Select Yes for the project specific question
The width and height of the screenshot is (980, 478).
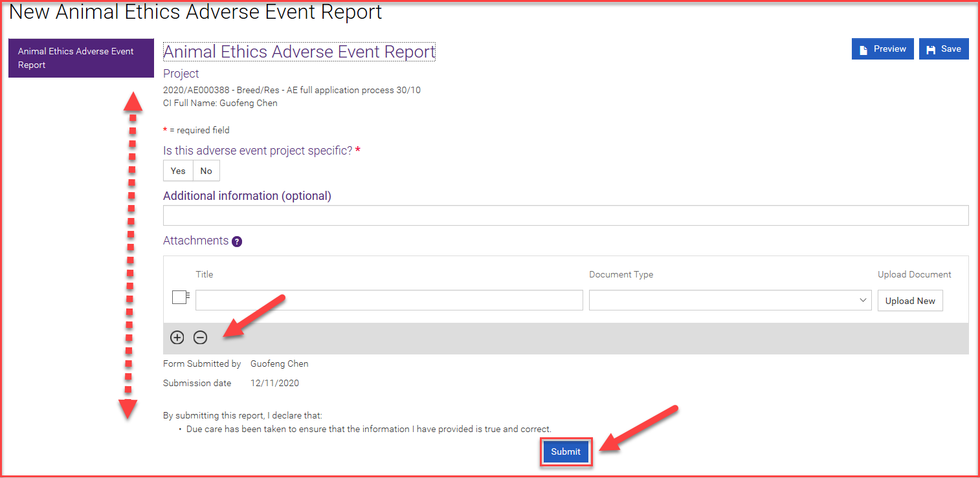[177, 170]
